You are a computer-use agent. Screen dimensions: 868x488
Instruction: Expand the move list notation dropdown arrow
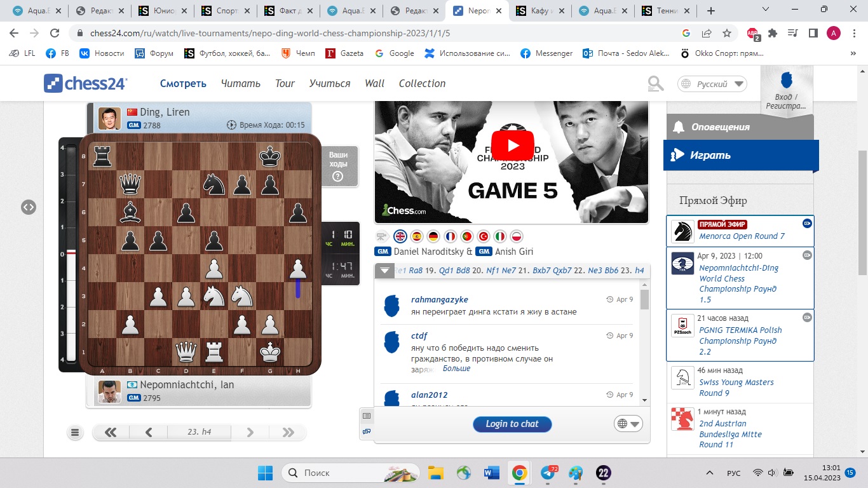(384, 271)
